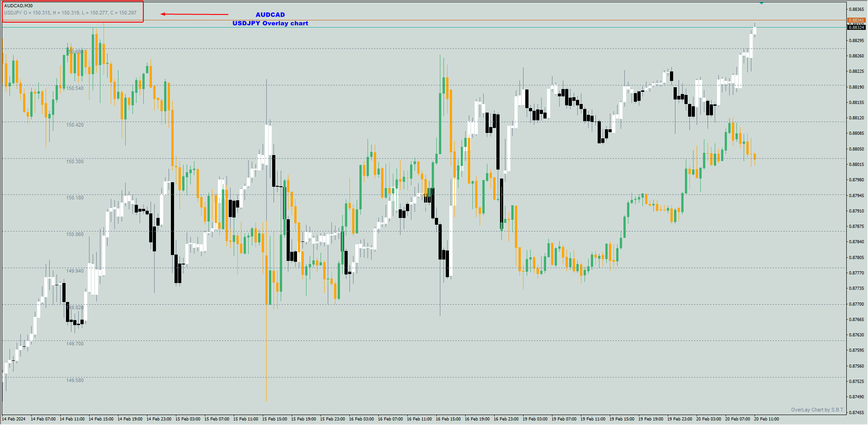Click the 0.87630 price scale label
The image size is (868, 425).
click(857, 335)
